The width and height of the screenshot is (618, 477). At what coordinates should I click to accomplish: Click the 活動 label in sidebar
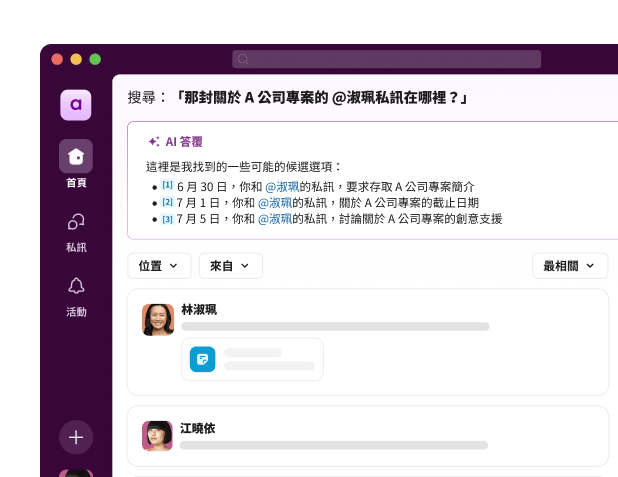pyautogui.click(x=76, y=312)
